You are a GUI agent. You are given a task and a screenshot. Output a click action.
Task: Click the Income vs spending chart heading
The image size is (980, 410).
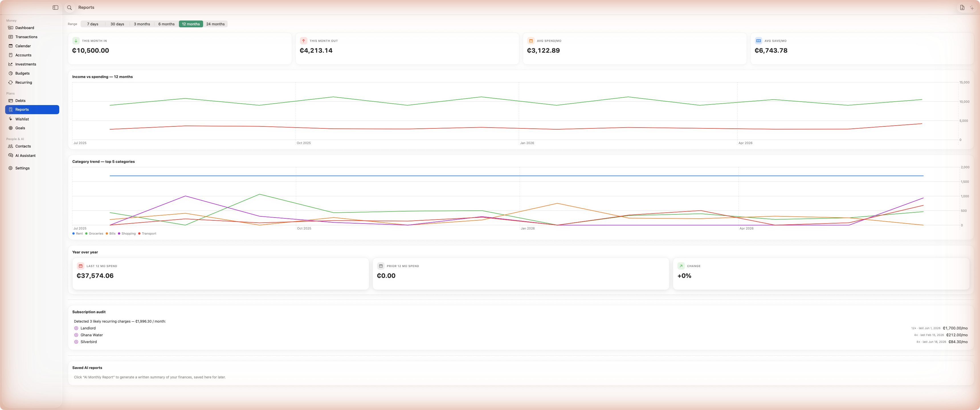click(x=102, y=77)
